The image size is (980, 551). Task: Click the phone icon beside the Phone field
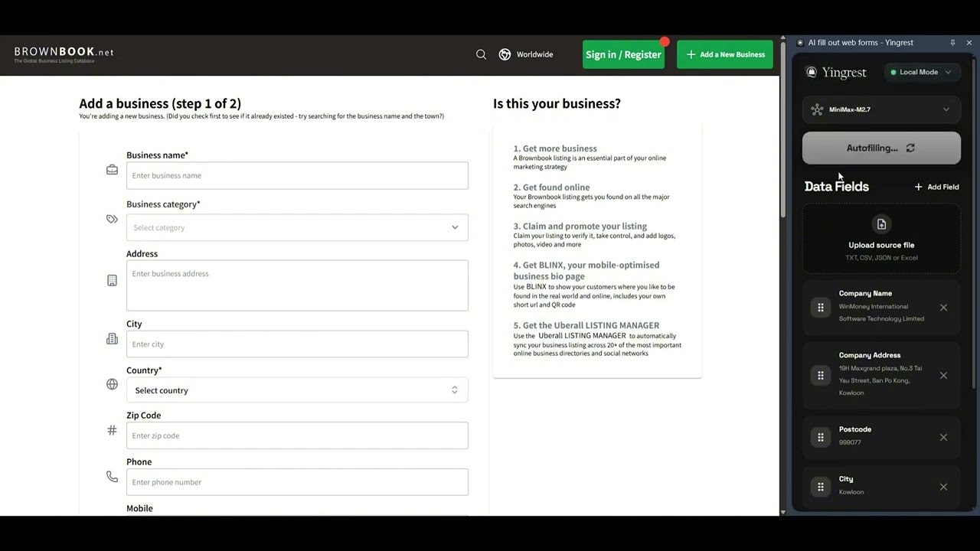(x=112, y=476)
